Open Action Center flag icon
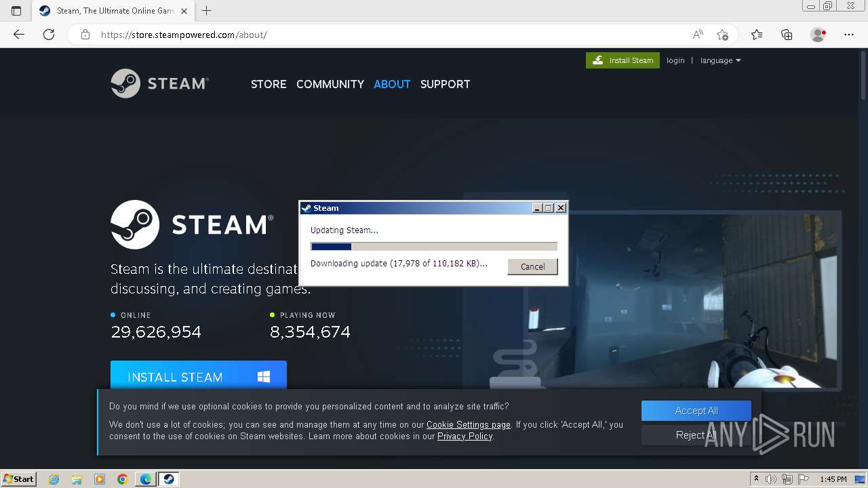 803,479
